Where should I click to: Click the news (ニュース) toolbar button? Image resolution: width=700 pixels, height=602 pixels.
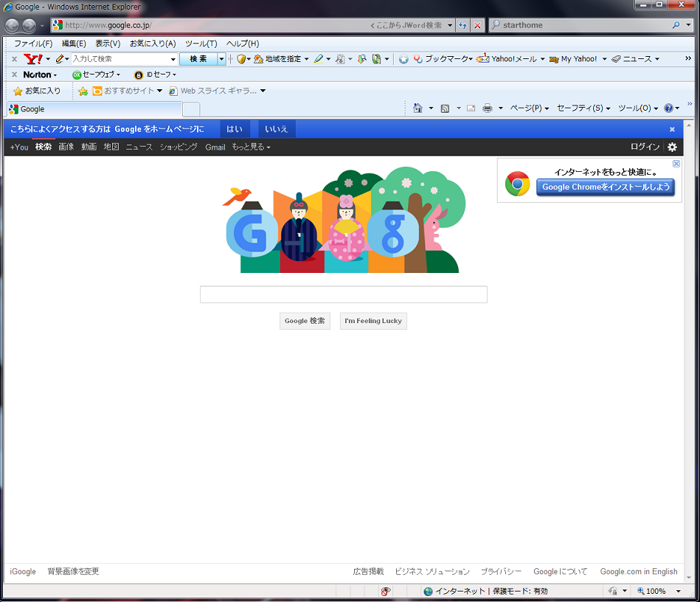(x=631, y=59)
